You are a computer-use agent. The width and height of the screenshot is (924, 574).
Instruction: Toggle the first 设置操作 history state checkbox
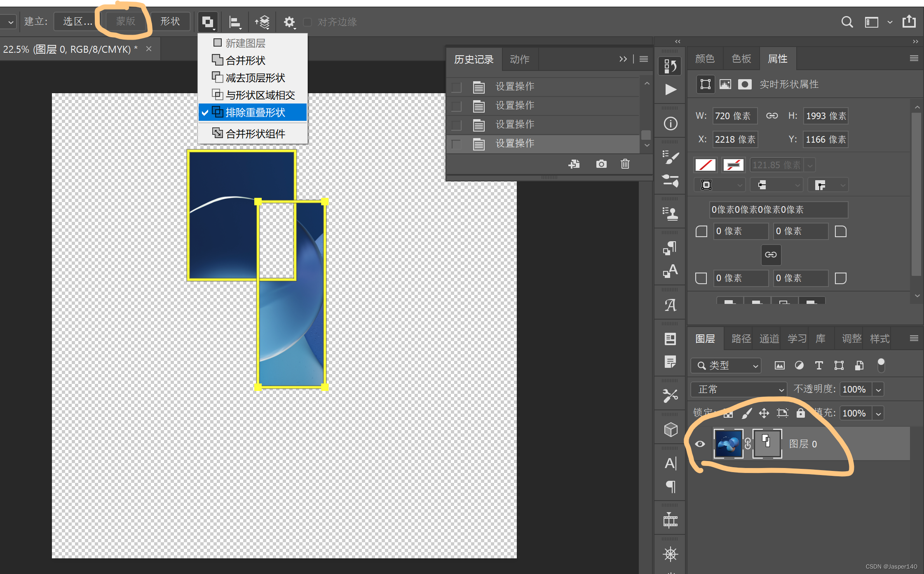coord(456,87)
